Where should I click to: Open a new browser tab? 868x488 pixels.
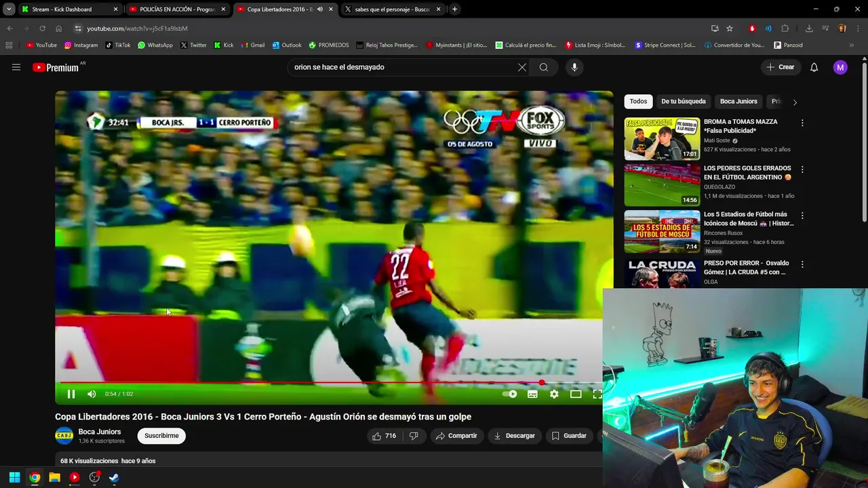pyautogui.click(x=454, y=9)
